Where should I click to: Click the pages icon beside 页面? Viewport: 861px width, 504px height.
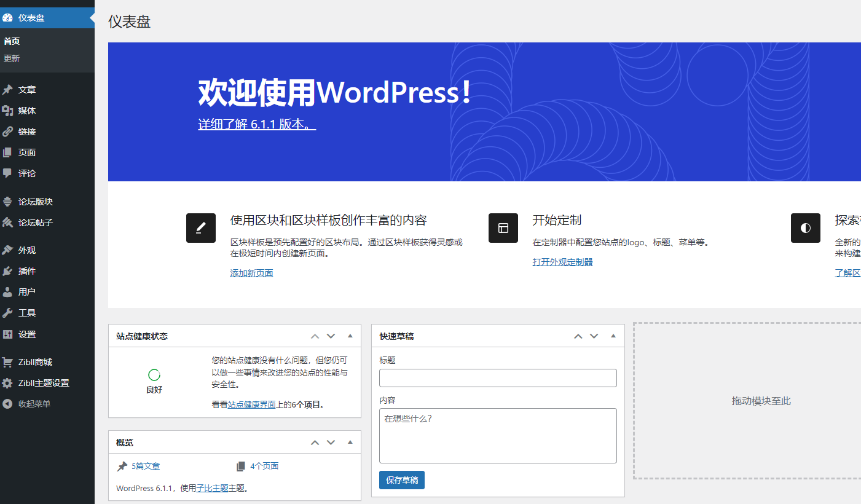pos(7,152)
